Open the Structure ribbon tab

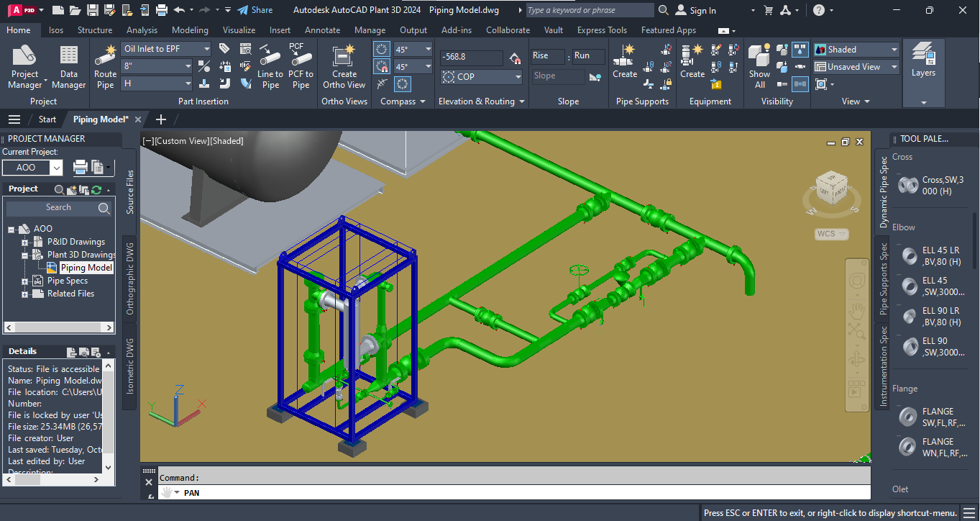94,30
